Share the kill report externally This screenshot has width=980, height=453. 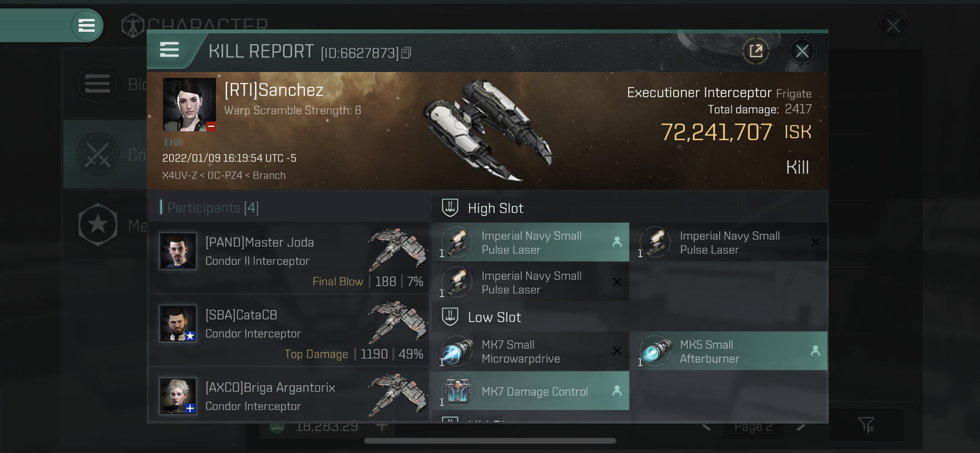(x=756, y=51)
